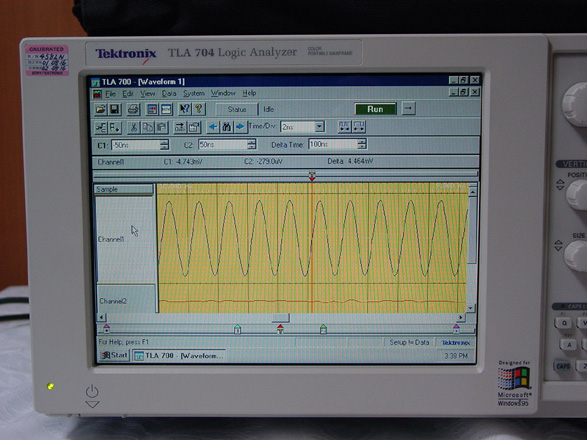Click the Print toolbar icon
The width and height of the screenshot is (587, 440).
[x=133, y=109]
